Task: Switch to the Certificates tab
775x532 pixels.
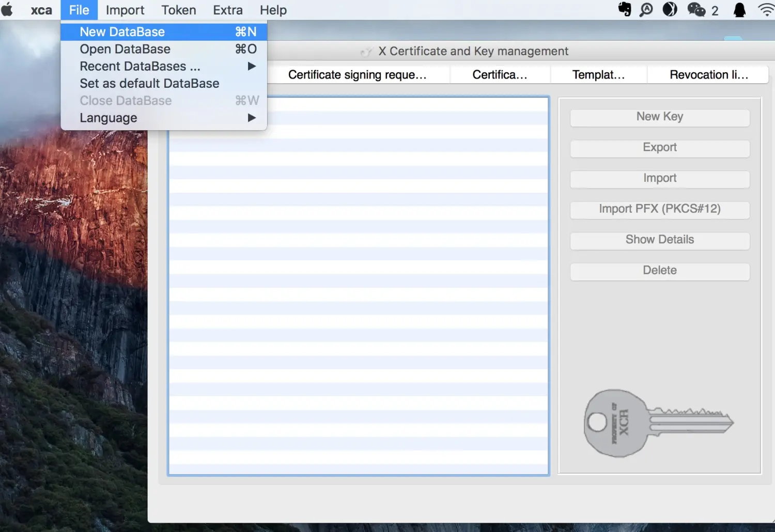Action: click(500, 75)
